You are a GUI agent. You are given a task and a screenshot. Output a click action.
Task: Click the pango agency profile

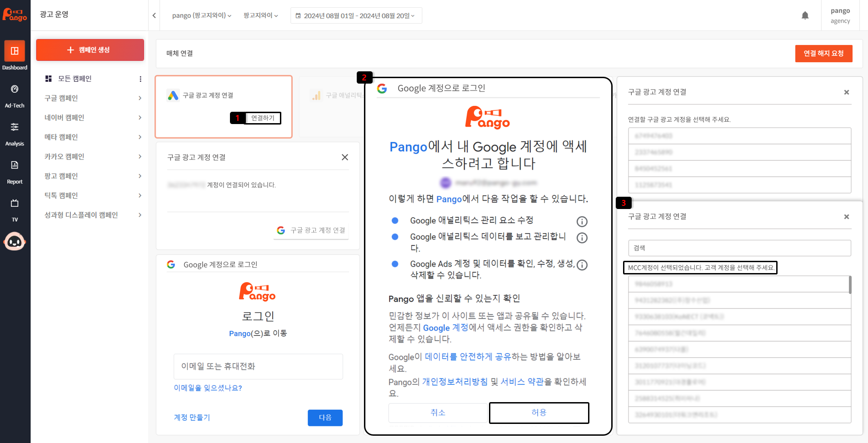(x=840, y=15)
